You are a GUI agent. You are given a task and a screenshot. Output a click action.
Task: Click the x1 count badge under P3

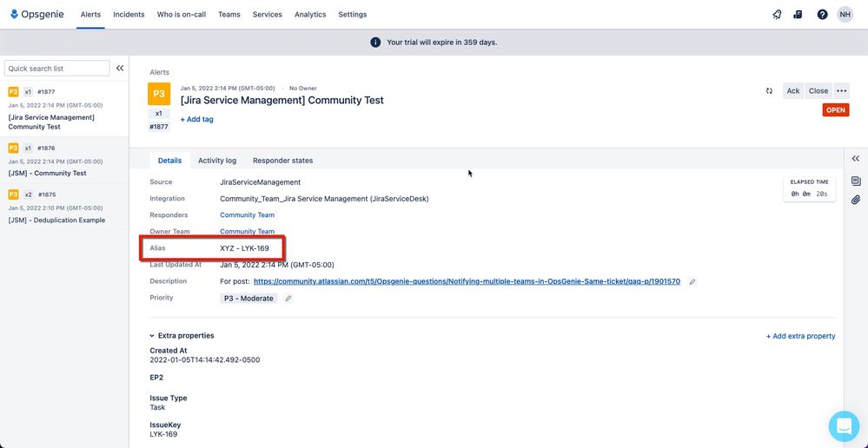tap(159, 113)
